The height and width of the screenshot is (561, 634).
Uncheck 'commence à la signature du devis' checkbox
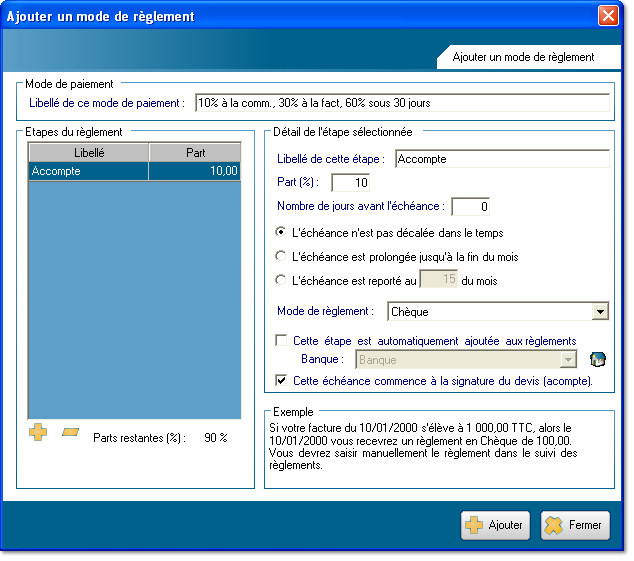coord(281,381)
